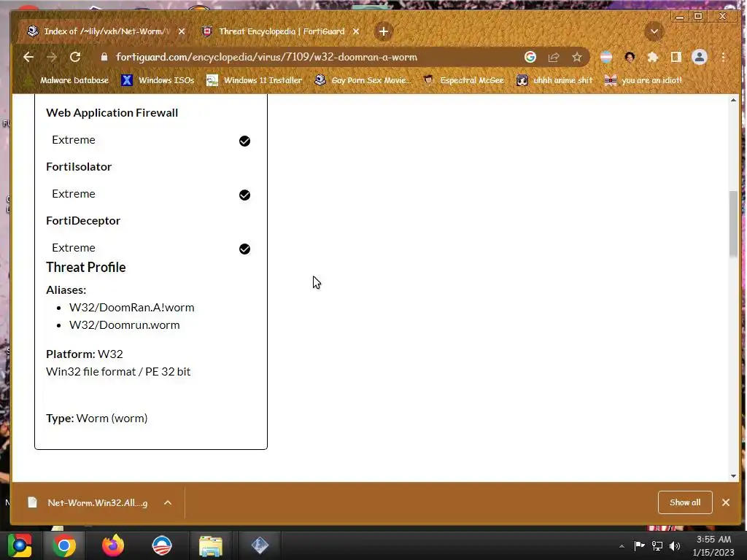Viewport: 747px width, 560px height.
Task: Select the Threat Encyclopedia FortiGuard tab
Action: click(x=281, y=31)
